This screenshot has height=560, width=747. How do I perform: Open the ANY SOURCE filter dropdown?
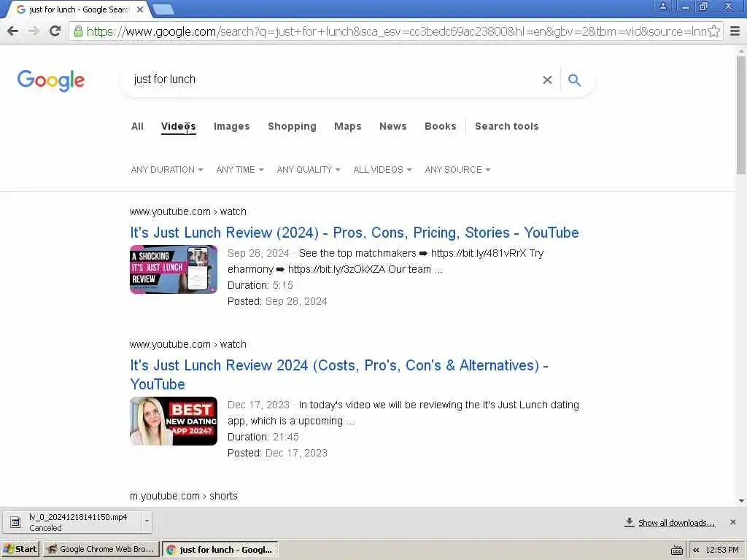[457, 169]
